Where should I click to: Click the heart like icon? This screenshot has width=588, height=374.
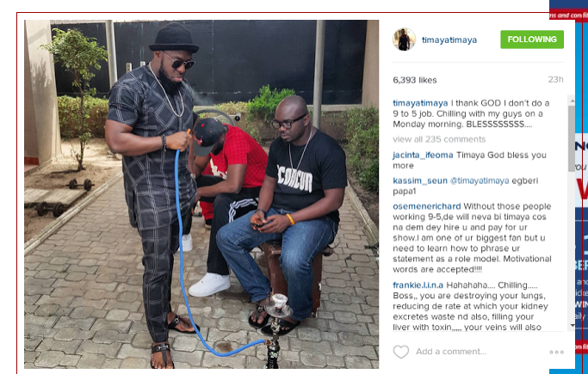400,352
